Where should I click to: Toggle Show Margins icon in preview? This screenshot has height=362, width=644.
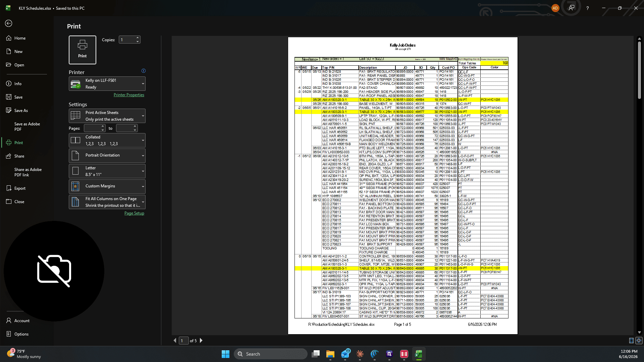pos(631,341)
